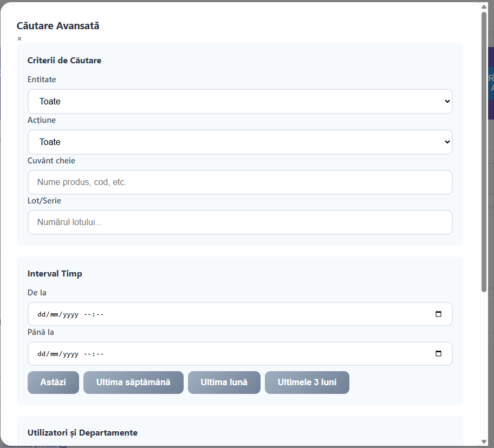The width and height of the screenshot is (494, 448).
Task: Select the day segment in De la
Action: click(x=41, y=314)
